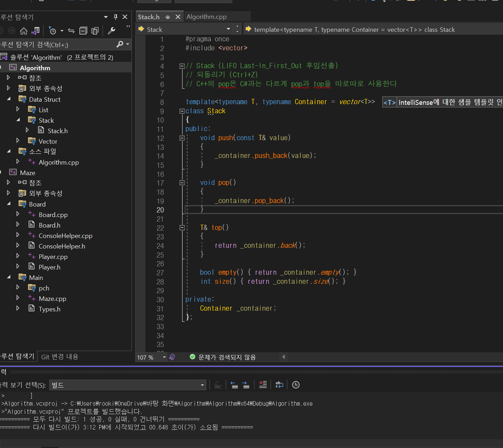Image resolution: width=503 pixels, height=448 pixels.
Task: Select the Maze project node
Action: (28, 173)
